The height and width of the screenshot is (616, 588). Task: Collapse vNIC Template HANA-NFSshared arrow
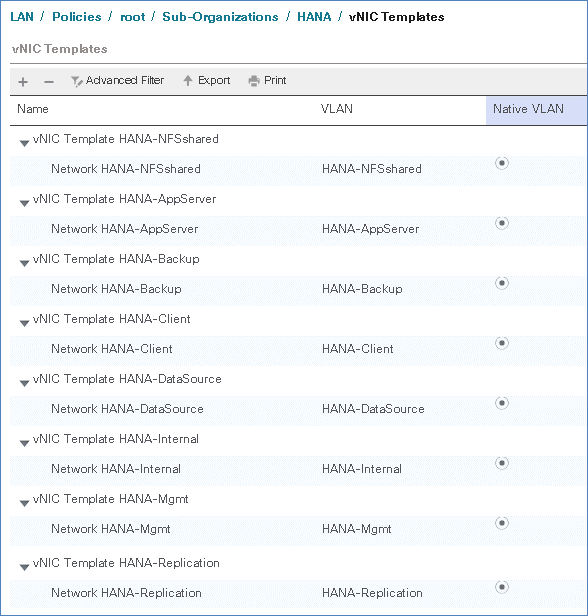click(24, 143)
